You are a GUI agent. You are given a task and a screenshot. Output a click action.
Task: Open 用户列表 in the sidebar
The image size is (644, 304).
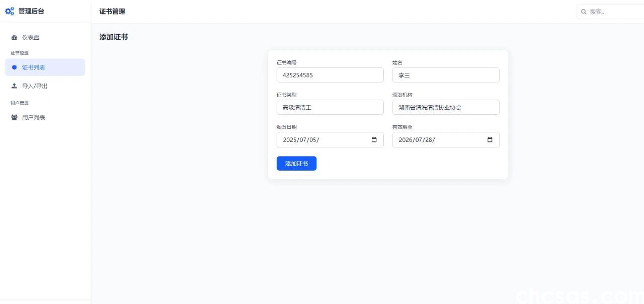(x=45, y=117)
